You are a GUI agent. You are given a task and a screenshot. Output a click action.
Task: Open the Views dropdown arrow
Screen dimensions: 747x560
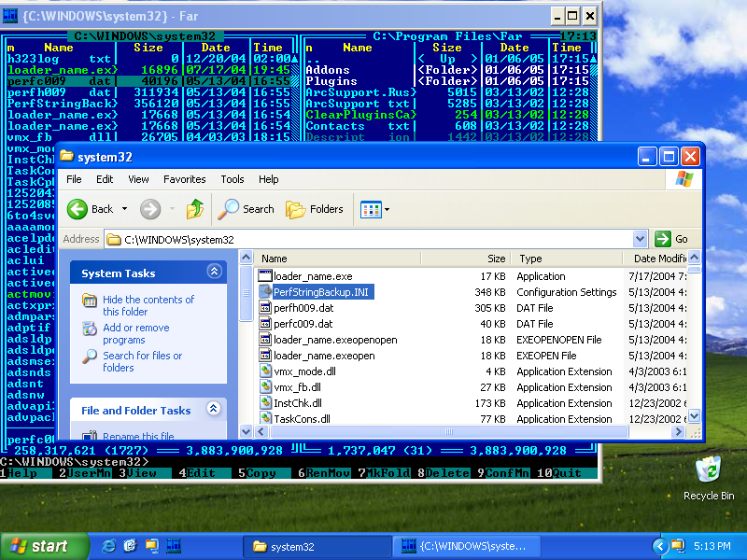387,209
